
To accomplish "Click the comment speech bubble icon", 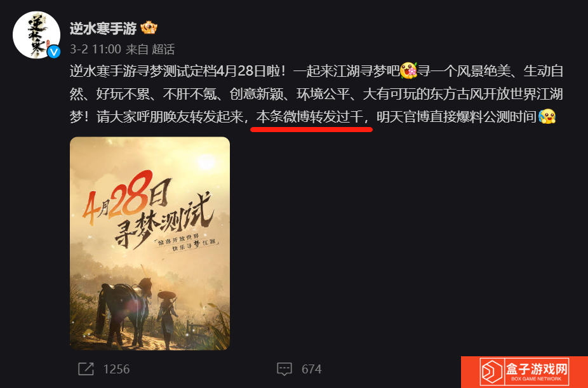I will (284, 369).
